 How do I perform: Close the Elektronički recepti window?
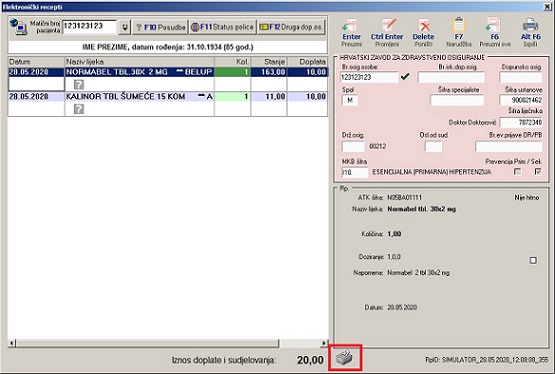(548, 7)
